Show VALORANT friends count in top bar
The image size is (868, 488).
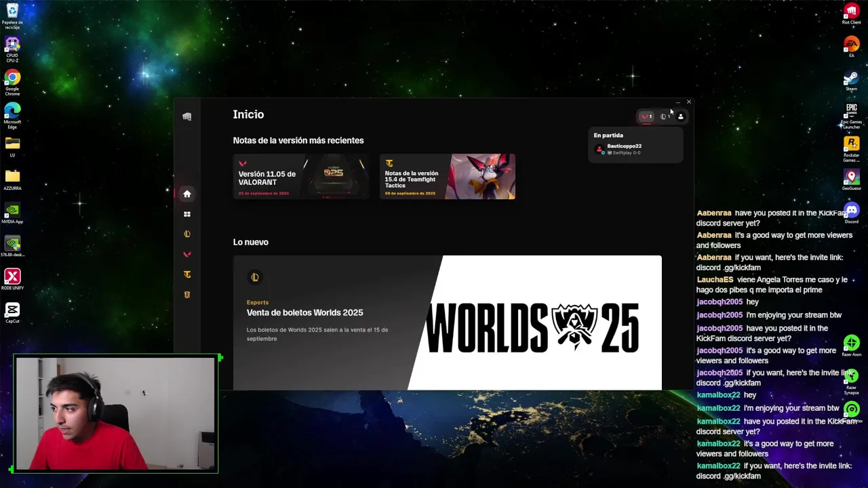646,117
